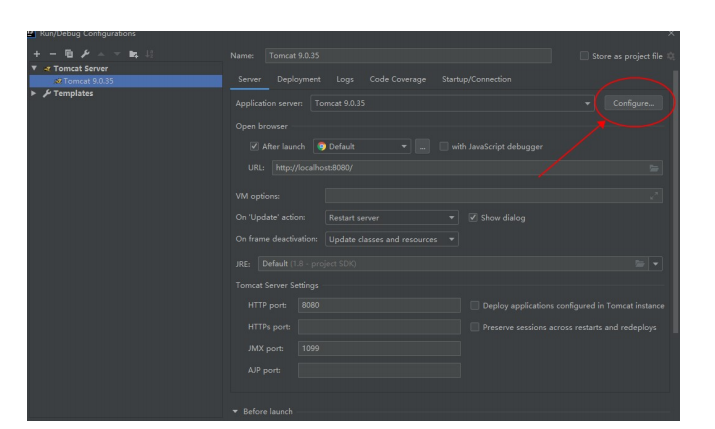Open On frame deactivation dropdown
Viewport: 715px width, 429px height.
[392, 239]
